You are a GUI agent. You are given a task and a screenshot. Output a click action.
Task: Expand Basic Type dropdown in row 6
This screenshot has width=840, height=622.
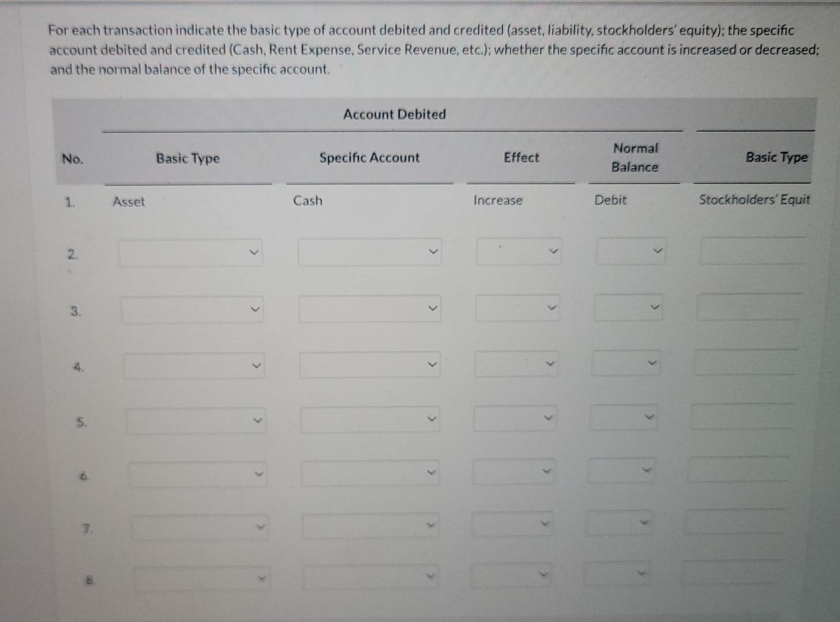coord(198,475)
